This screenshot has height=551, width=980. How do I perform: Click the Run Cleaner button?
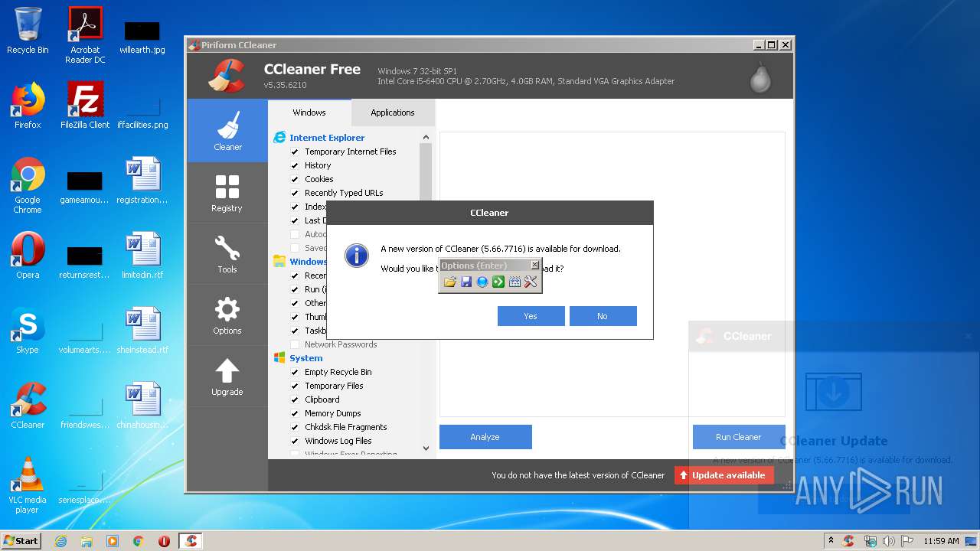(x=739, y=437)
